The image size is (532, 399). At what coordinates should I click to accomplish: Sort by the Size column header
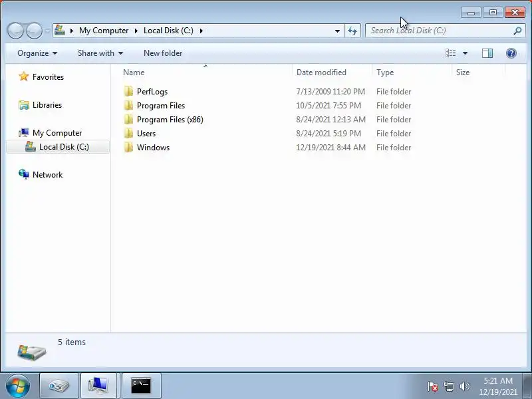[x=463, y=72]
